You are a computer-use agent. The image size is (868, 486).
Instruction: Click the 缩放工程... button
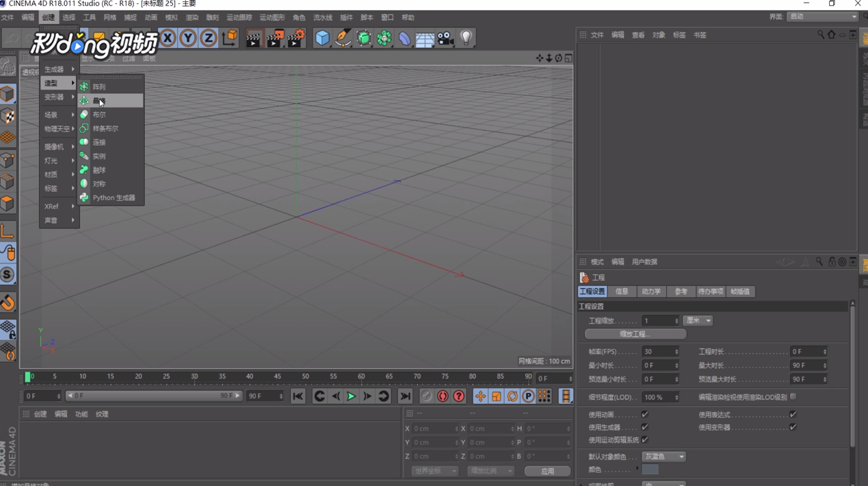[x=635, y=334]
